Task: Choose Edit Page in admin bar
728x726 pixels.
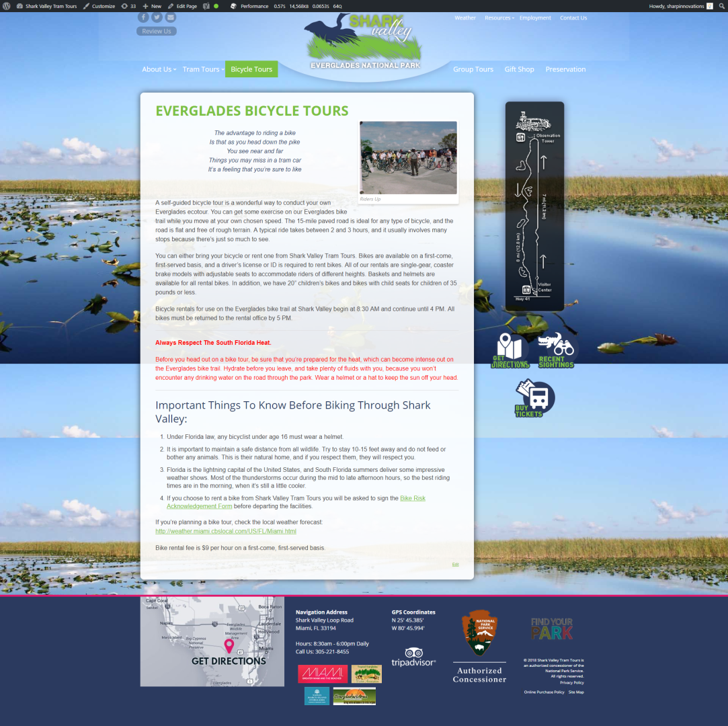Action: tap(182, 6)
